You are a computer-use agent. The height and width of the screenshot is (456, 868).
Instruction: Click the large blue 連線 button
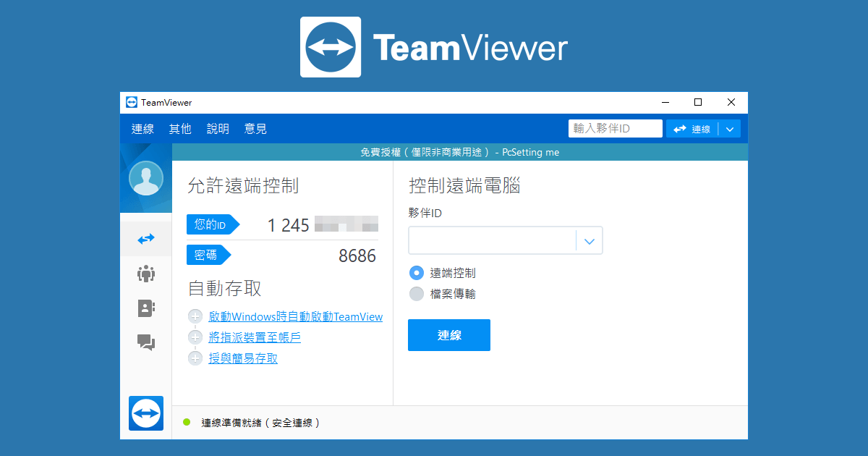point(449,335)
